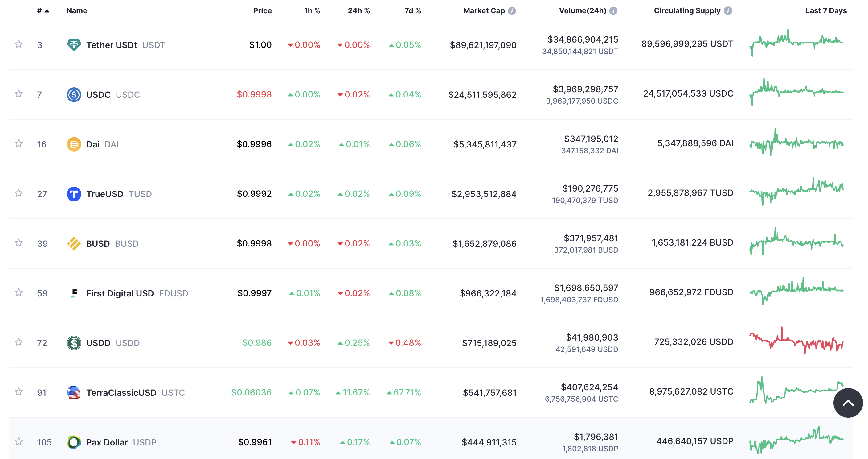
Task: Open the First Digital USD coin page
Action: pos(120,293)
